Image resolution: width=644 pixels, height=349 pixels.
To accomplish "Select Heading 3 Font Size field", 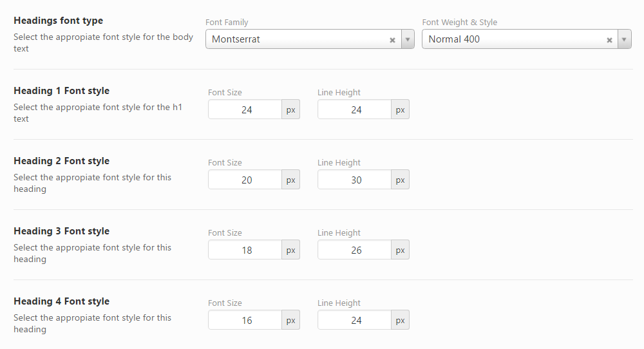I will coord(245,250).
